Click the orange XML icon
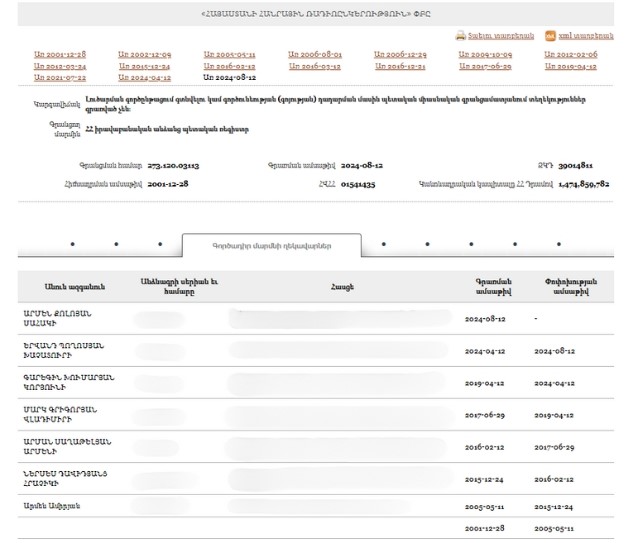638x543 pixels. (549, 34)
